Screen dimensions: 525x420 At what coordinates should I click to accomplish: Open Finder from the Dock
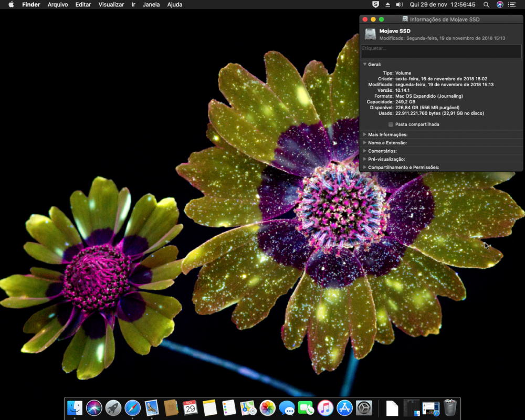[75, 407]
